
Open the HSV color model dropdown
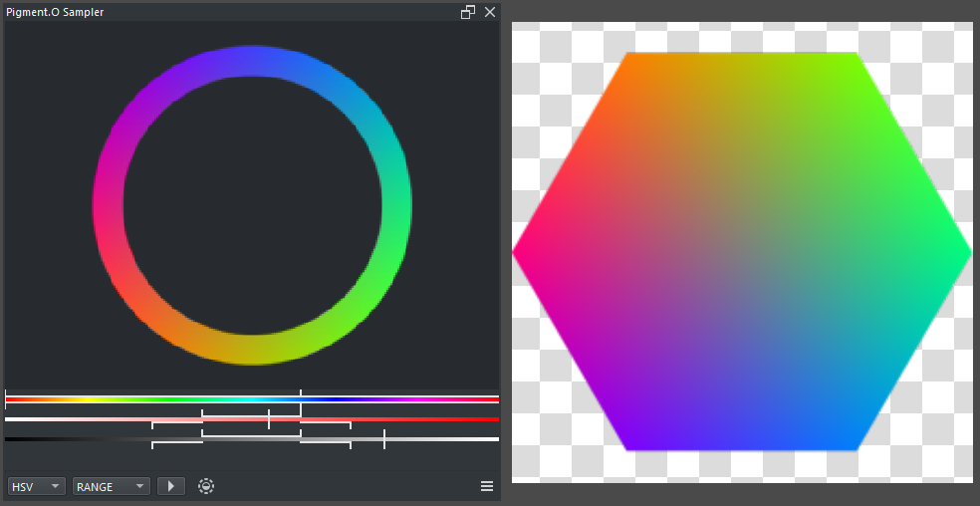36,486
